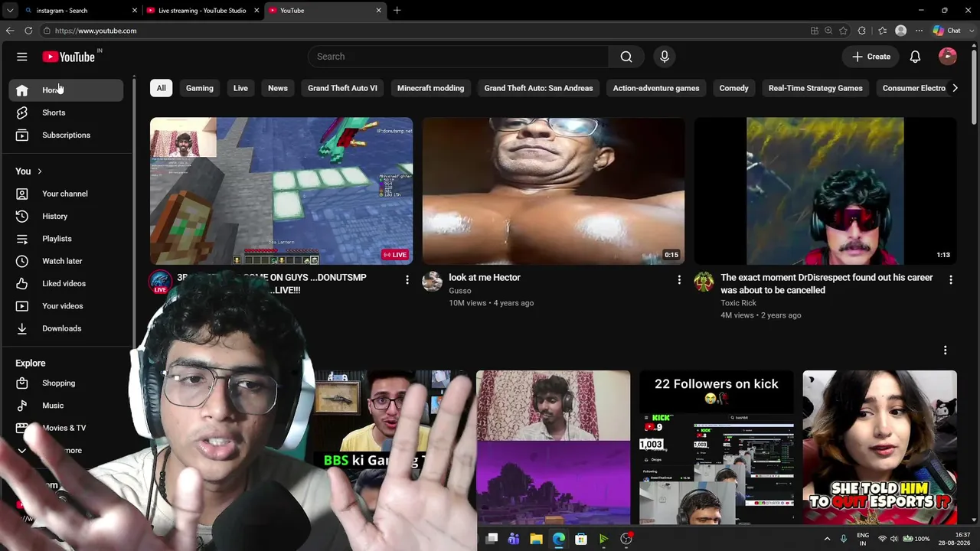The image size is (980, 551).
Task: Open the browser profile icon
Action: [x=901, y=31]
